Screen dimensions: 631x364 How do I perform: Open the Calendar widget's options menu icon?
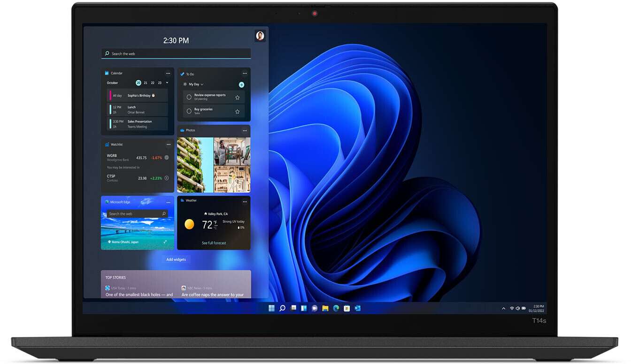168,73
